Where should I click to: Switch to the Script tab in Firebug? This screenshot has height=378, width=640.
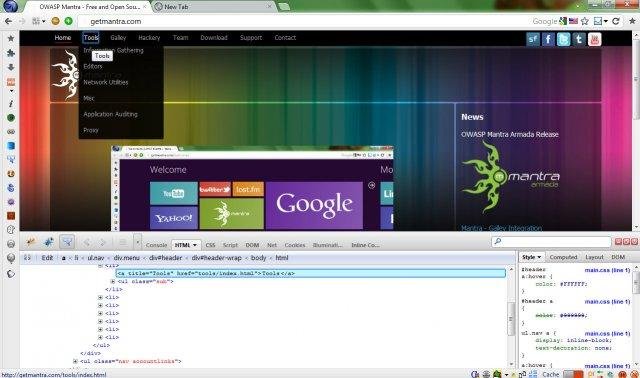point(230,245)
